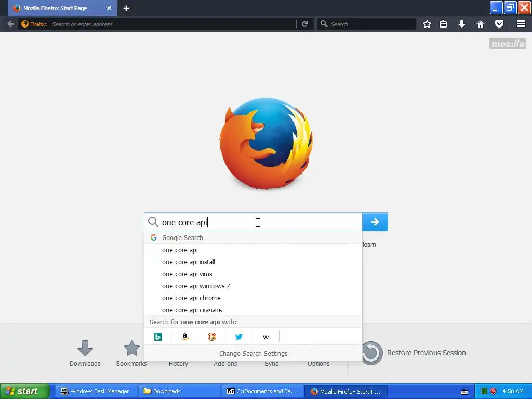Choose suggestion 'one core api скачать'
The width and height of the screenshot is (532, 399).
point(253,310)
